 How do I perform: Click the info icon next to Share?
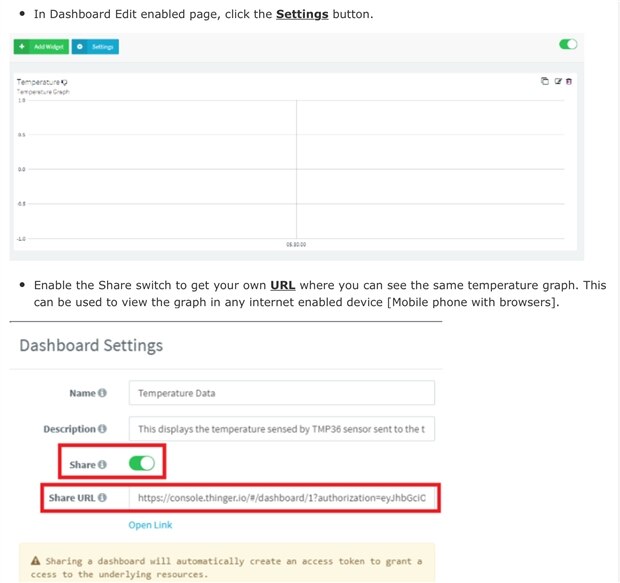(102, 465)
